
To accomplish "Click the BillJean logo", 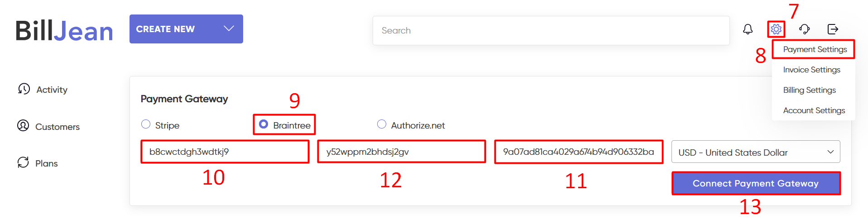I will click(64, 31).
